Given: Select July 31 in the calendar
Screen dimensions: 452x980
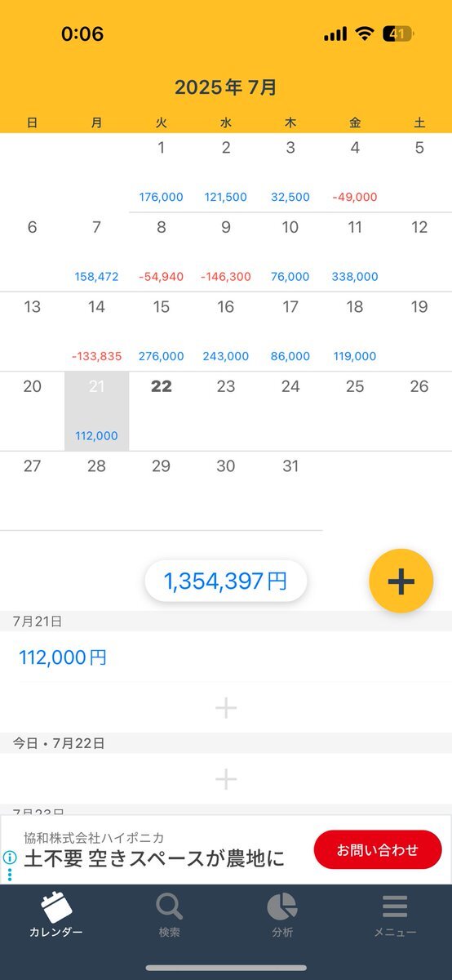Looking at the screenshot, I should tap(290, 490).
